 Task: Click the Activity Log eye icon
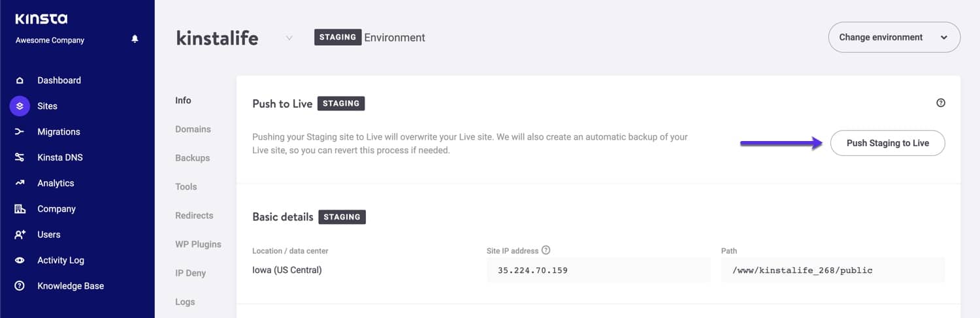click(20, 261)
